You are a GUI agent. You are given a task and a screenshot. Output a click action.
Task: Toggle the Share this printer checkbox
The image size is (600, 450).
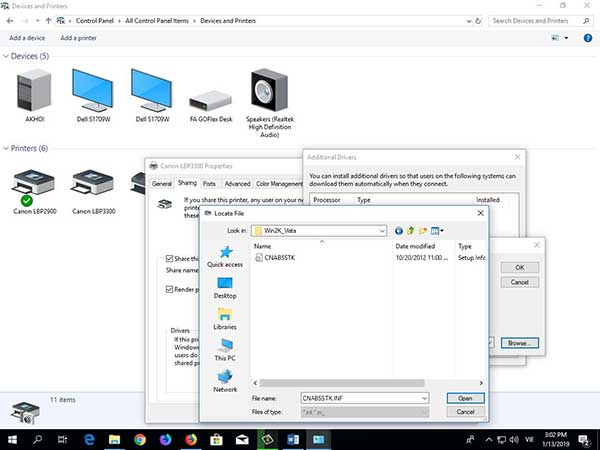coord(170,259)
